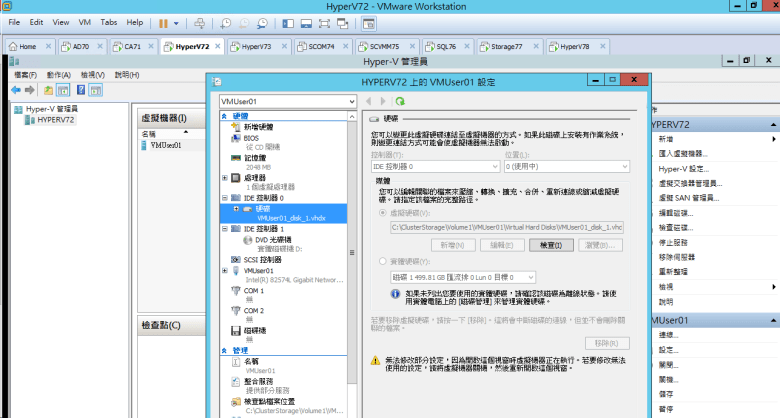Select the 實體硬碟 radio button
Image resolution: width=780 pixels, height=418 pixels.
tap(383, 260)
